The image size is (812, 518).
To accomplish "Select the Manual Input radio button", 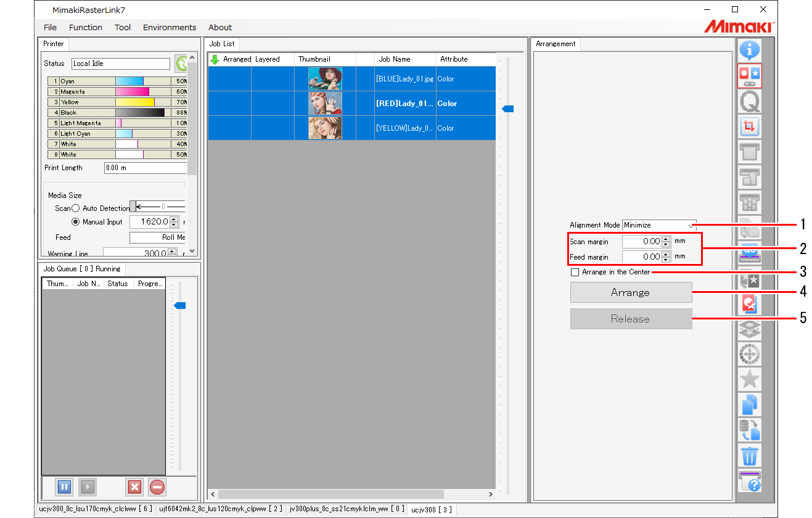I will pos(75,221).
